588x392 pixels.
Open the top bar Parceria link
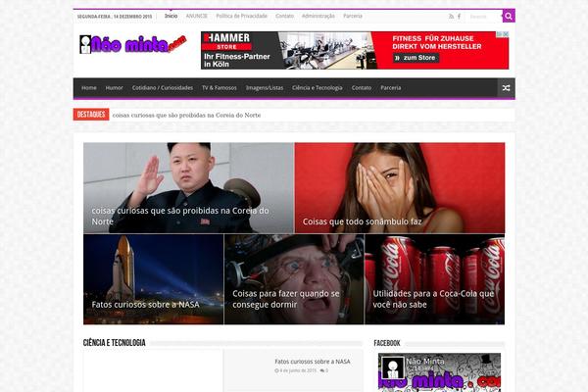coord(353,16)
